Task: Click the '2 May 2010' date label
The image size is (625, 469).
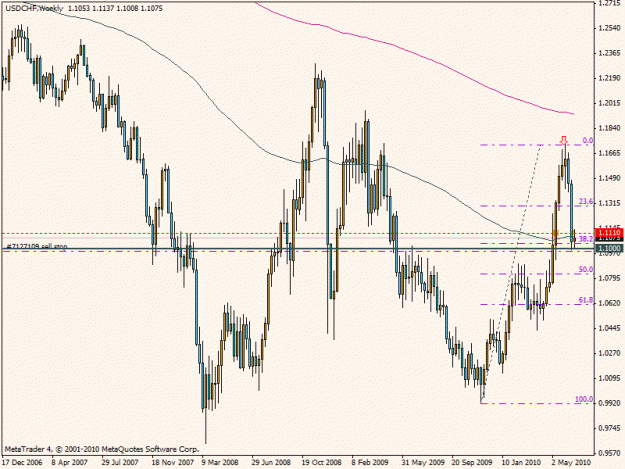Action: point(571,462)
